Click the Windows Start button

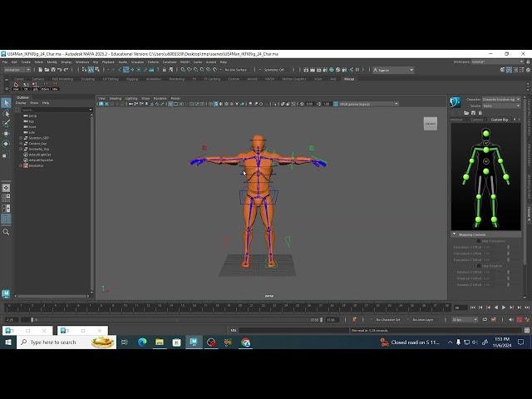click(x=8, y=342)
